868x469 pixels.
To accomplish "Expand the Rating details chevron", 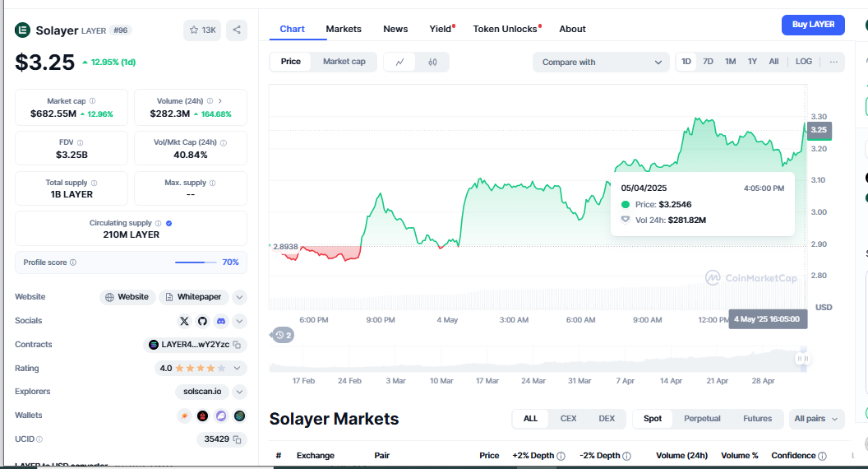I will pyautogui.click(x=237, y=368).
